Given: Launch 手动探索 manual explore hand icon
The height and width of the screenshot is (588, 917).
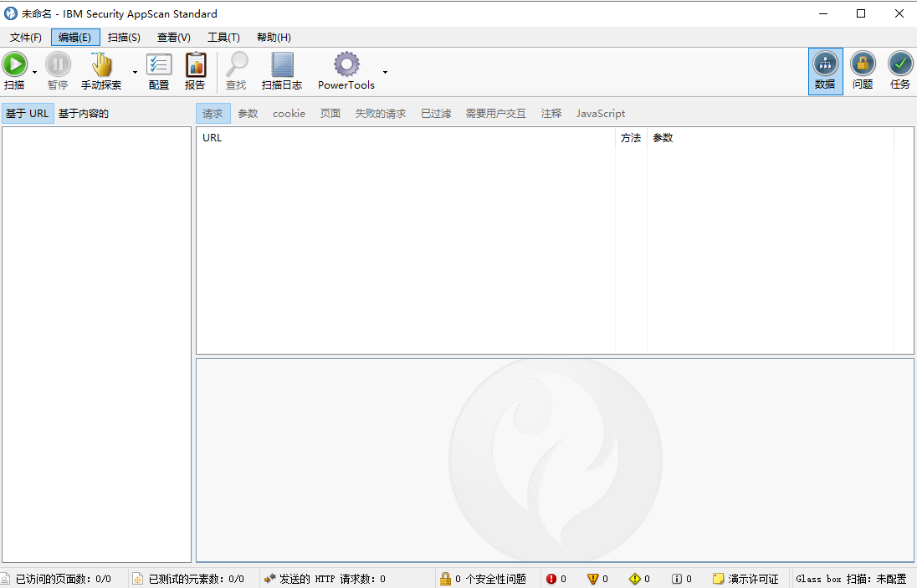Looking at the screenshot, I should pyautogui.click(x=101, y=64).
